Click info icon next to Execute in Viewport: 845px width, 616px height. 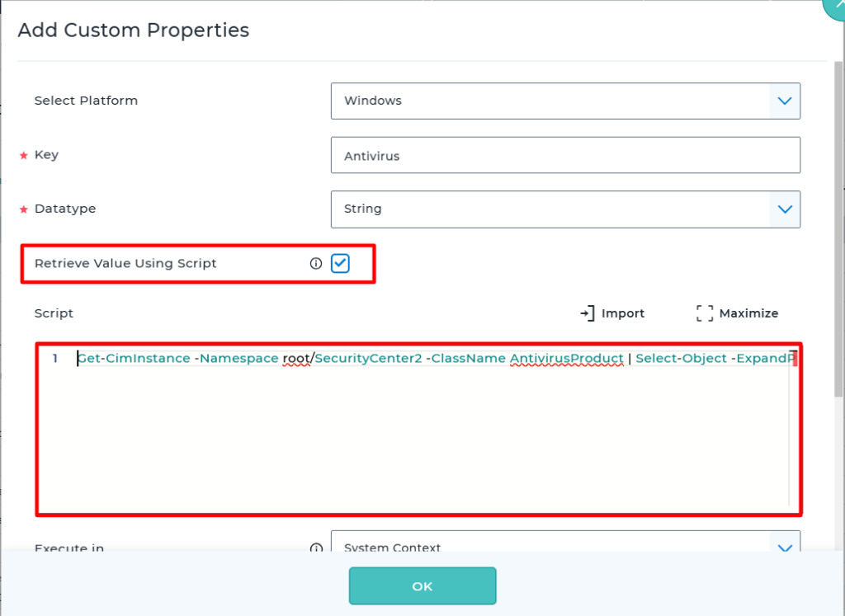click(x=315, y=548)
